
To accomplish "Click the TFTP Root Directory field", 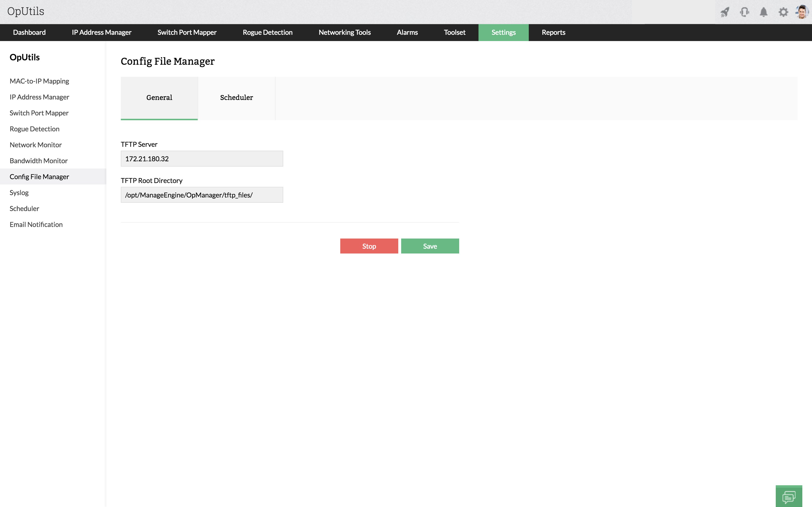I will 202,195.
